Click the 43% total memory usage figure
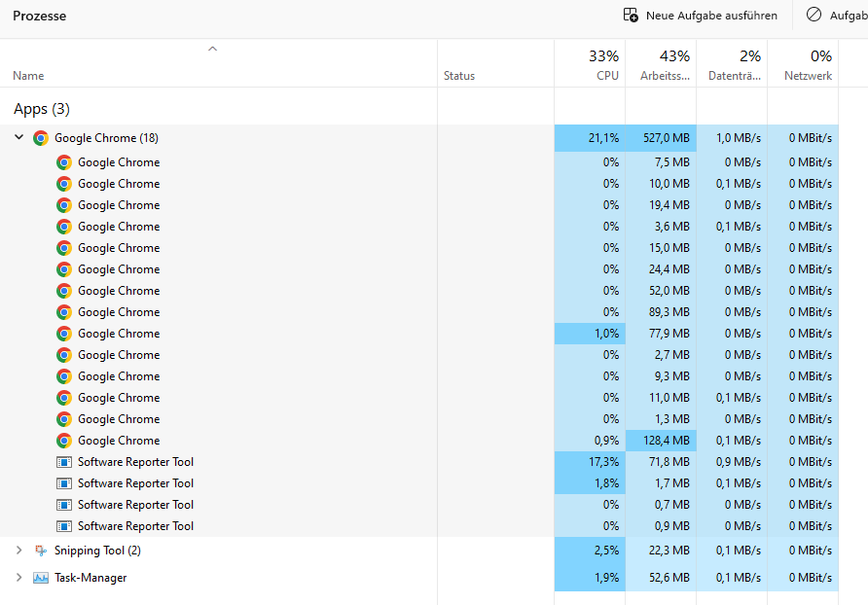This screenshot has width=868, height=605. pos(674,55)
